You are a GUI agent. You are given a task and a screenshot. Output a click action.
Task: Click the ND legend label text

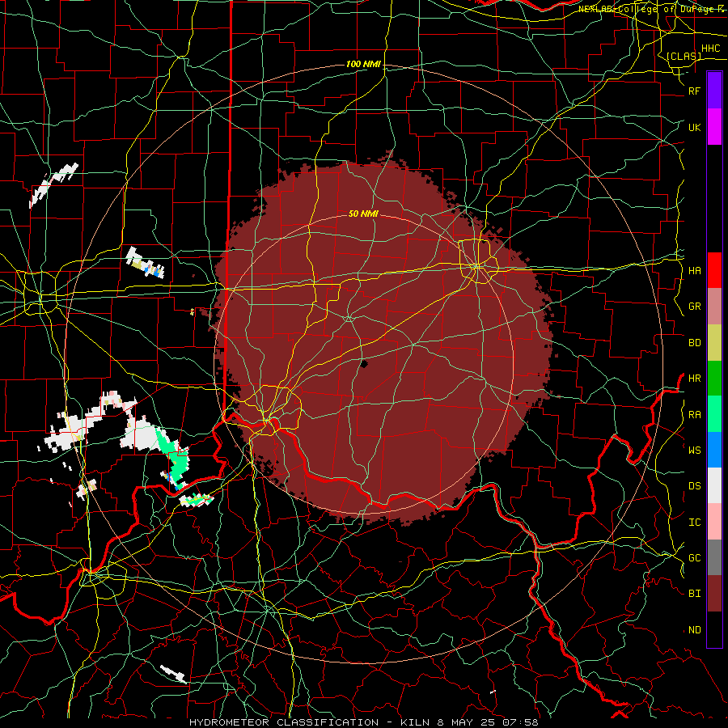[694, 630]
